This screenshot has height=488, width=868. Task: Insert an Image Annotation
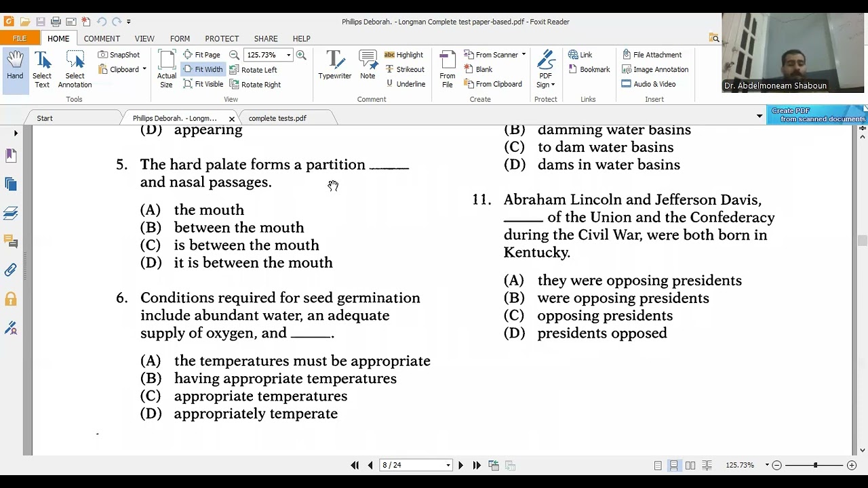tap(654, 69)
